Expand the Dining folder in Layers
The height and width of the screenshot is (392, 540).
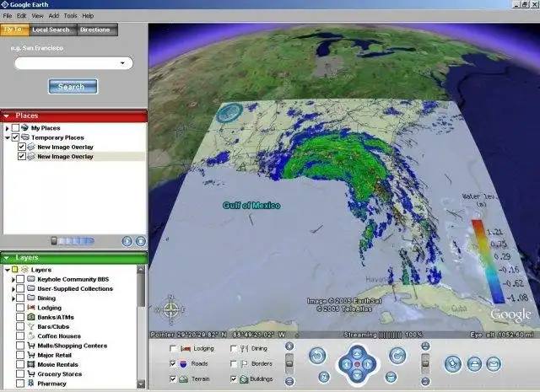click(13, 298)
